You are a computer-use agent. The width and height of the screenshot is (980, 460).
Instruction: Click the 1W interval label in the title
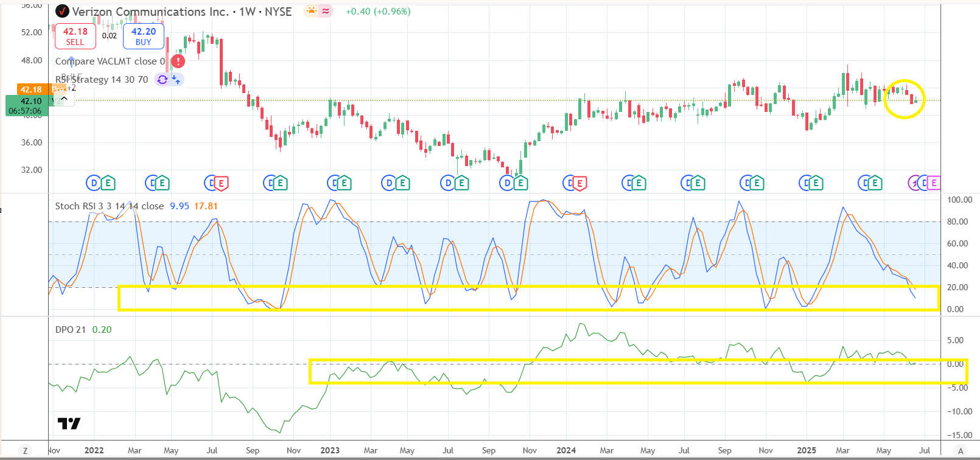tap(247, 12)
